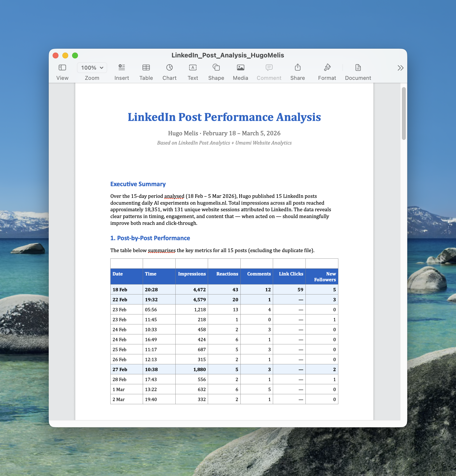The image size is (456, 476).
Task: Click the Comment toolbar button
Action: point(269,68)
